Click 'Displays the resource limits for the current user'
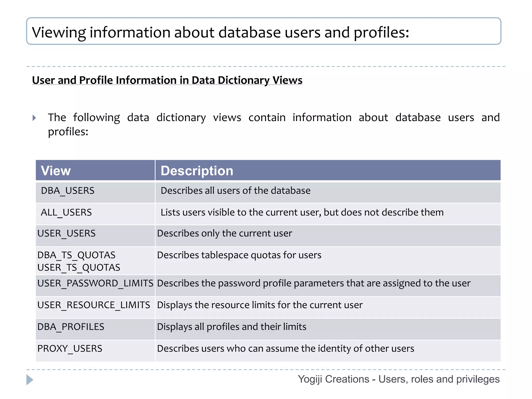This screenshot has height=399, width=532. (260, 305)
